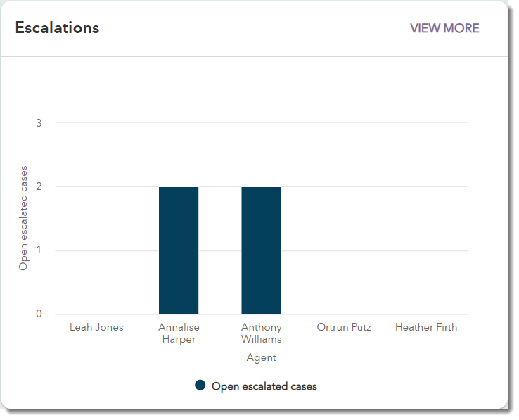Click empty plot area above Heather Firth

(426, 219)
